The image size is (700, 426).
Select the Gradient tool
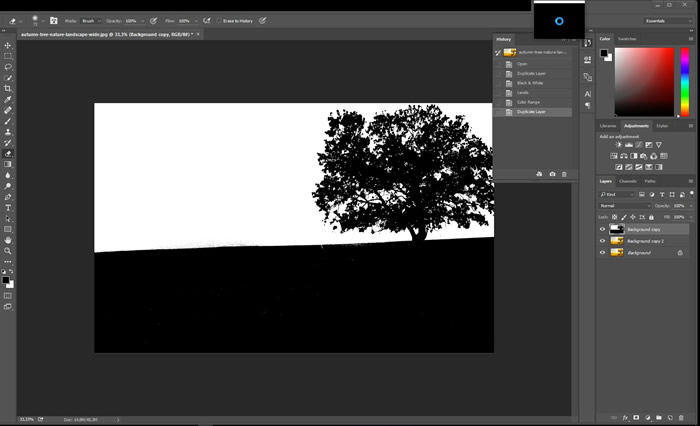8,164
